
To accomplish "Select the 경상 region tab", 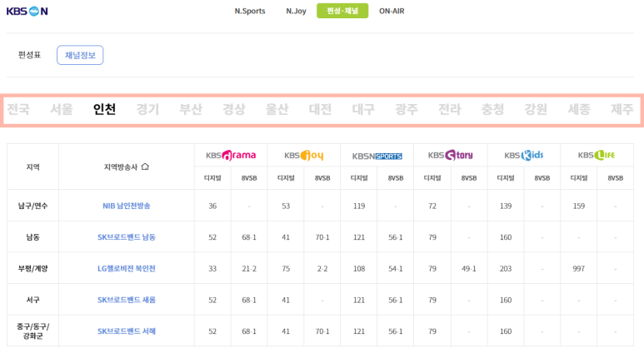I will coord(234,109).
